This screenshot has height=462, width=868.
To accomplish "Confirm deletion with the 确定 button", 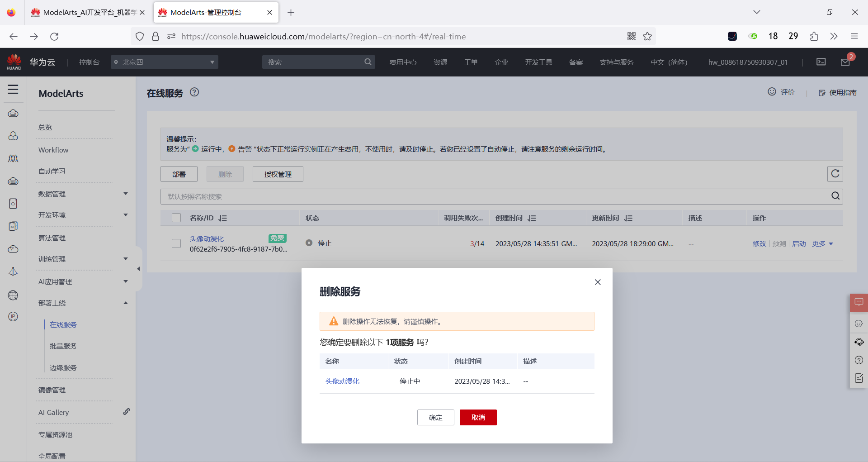I will pyautogui.click(x=435, y=417).
